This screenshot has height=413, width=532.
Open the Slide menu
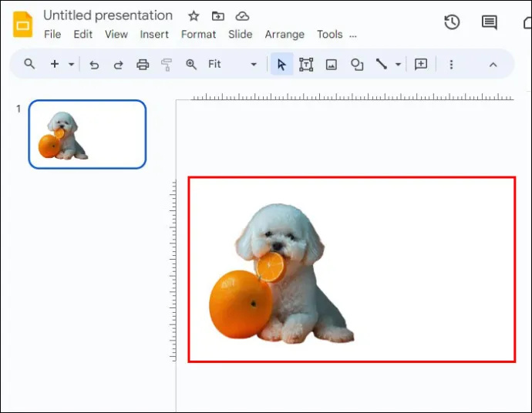point(241,34)
